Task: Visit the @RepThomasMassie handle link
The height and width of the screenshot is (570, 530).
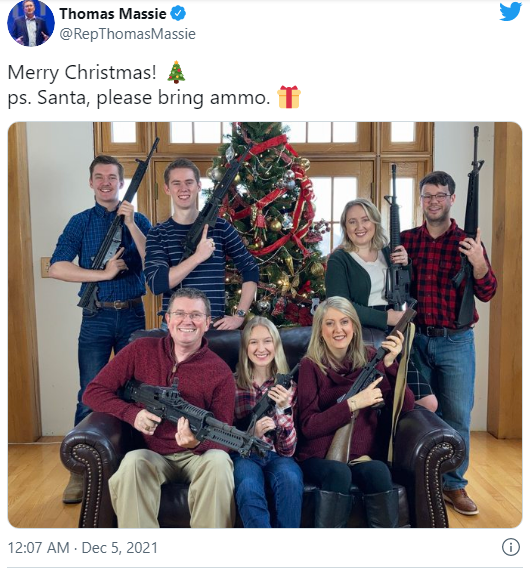Action: [x=127, y=34]
